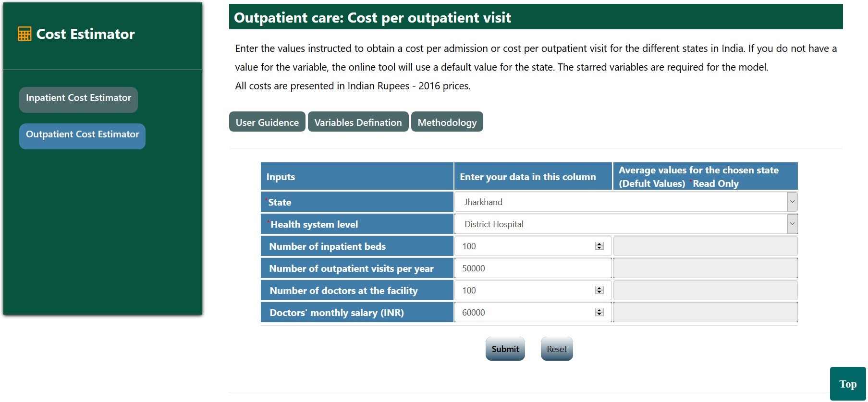View the Methodology section
This screenshot has width=868, height=402.
click(x=447, y=122)
